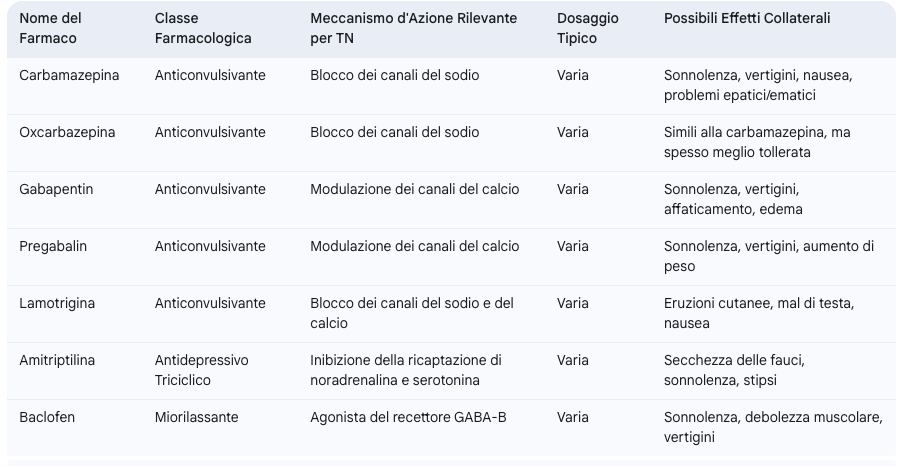Click Agonista del recettore GABA-B cell

[x=408, y=417]
